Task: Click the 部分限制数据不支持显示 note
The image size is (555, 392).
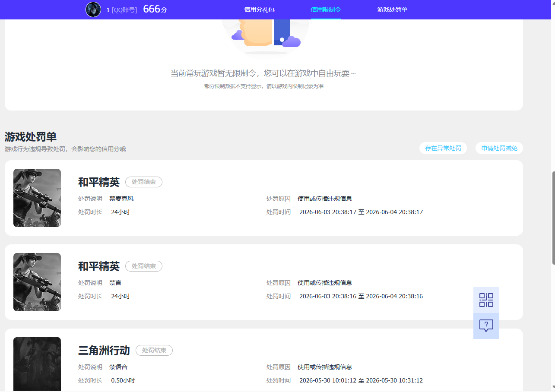Action: (264, 86)
